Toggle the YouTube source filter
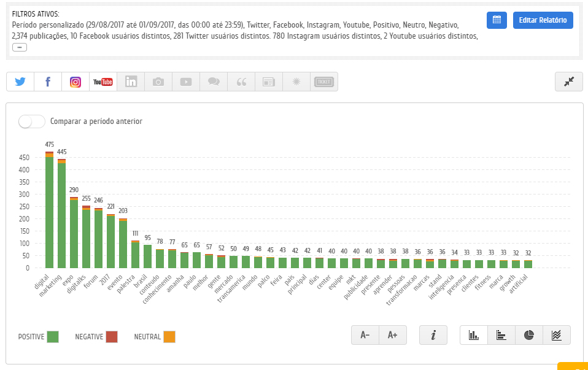This screenshot has width=588, height=370. click(x=103, y=82)
